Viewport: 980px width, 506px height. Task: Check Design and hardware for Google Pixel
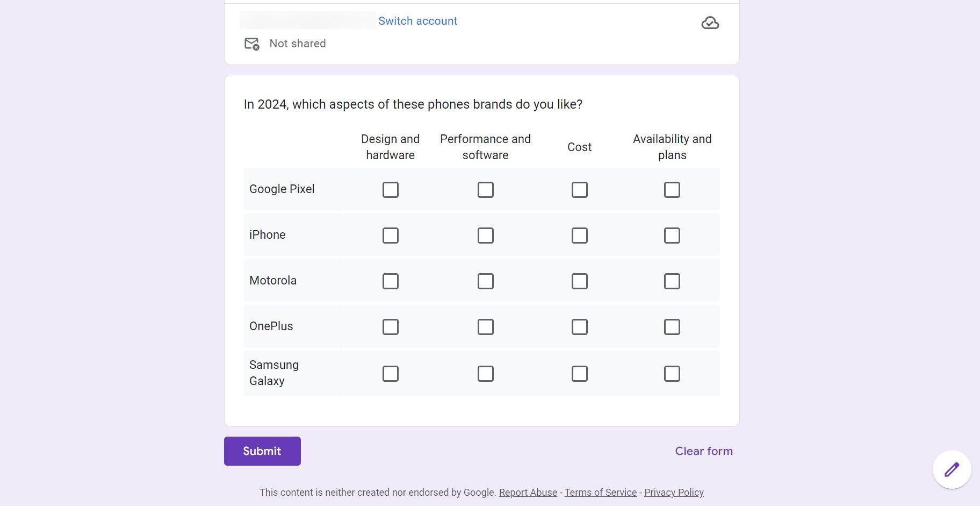click(x=391, y=189)
